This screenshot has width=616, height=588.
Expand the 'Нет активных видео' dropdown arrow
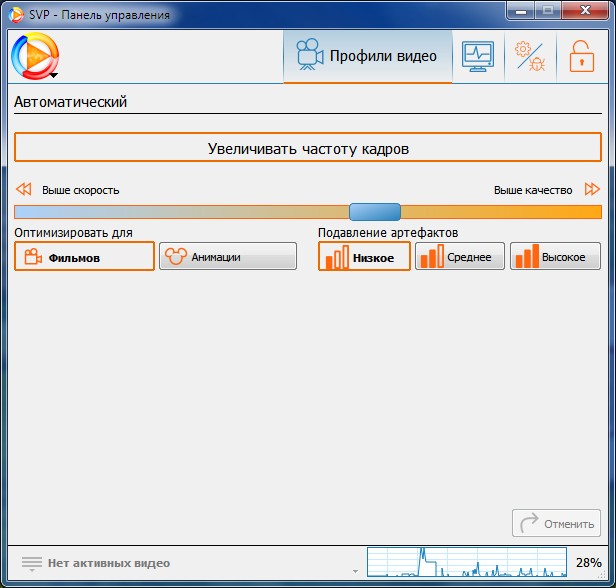tap(355, 571)
